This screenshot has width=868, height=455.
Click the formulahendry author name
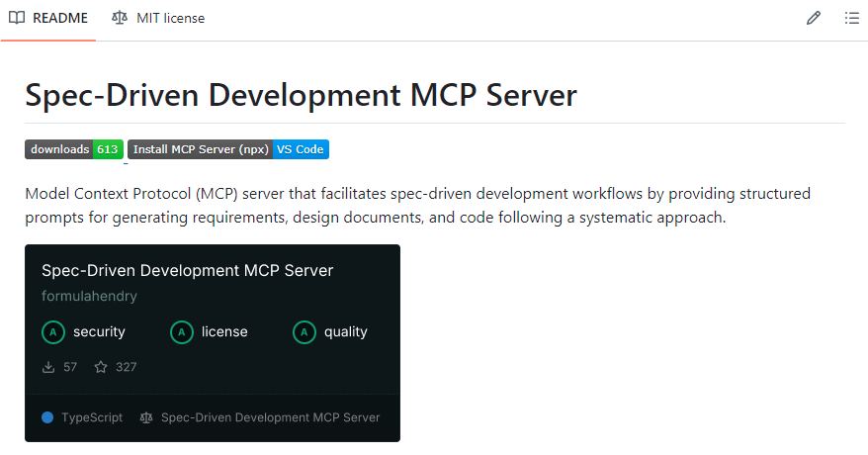(x=89, y=296)
